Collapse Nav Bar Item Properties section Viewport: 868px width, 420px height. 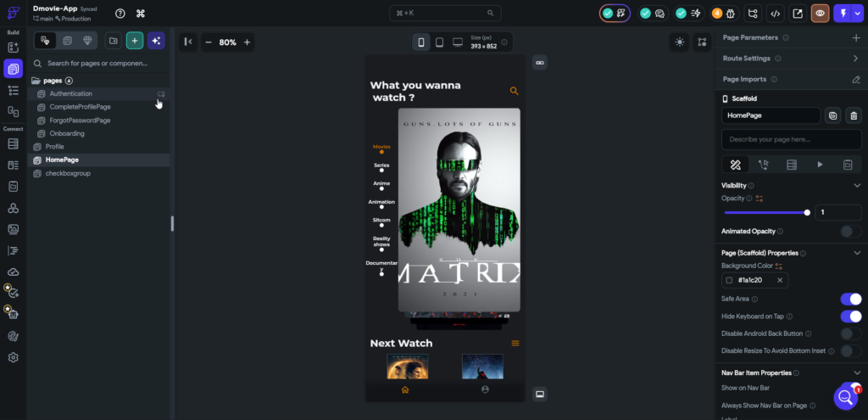coord(857,372)
